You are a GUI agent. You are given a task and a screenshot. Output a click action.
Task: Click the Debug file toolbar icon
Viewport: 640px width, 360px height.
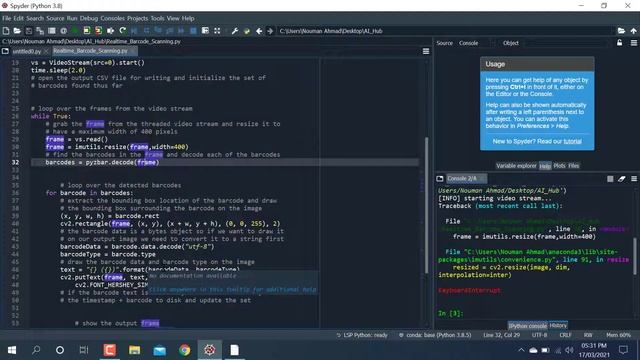pos(134,31)
